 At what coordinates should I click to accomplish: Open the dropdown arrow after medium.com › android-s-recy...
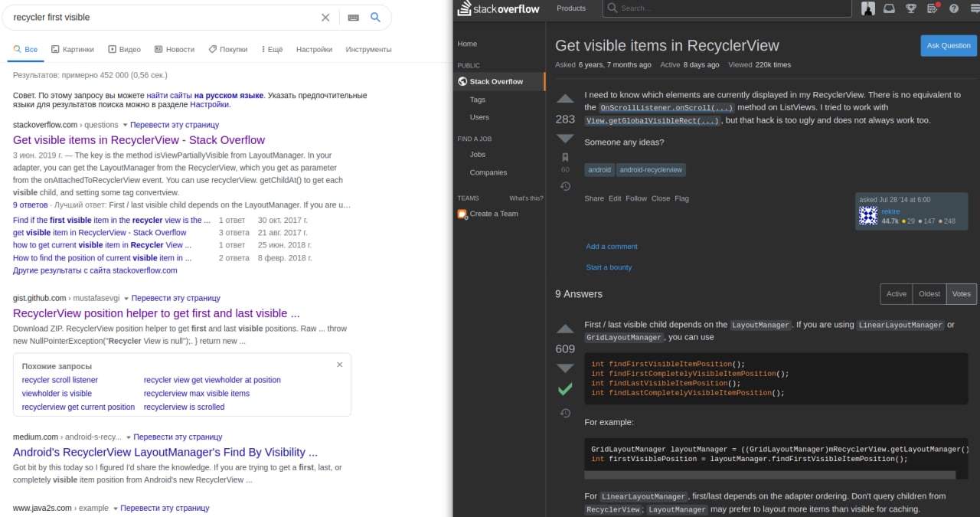[129, 437]
